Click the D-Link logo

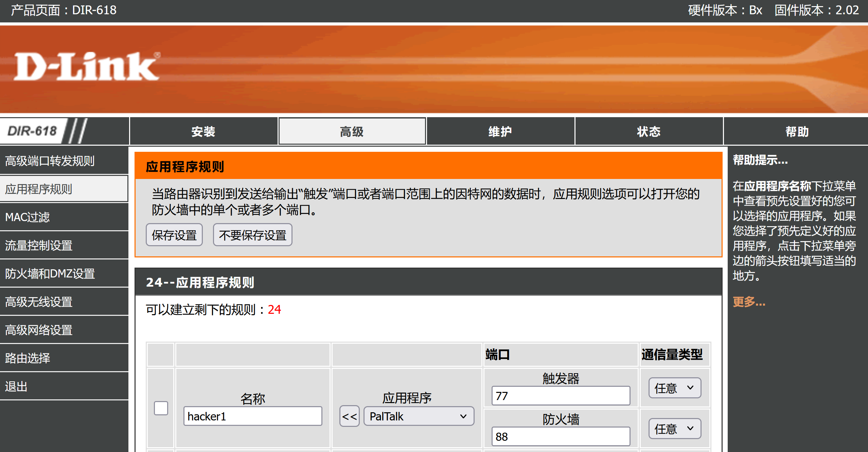[86, 67]
